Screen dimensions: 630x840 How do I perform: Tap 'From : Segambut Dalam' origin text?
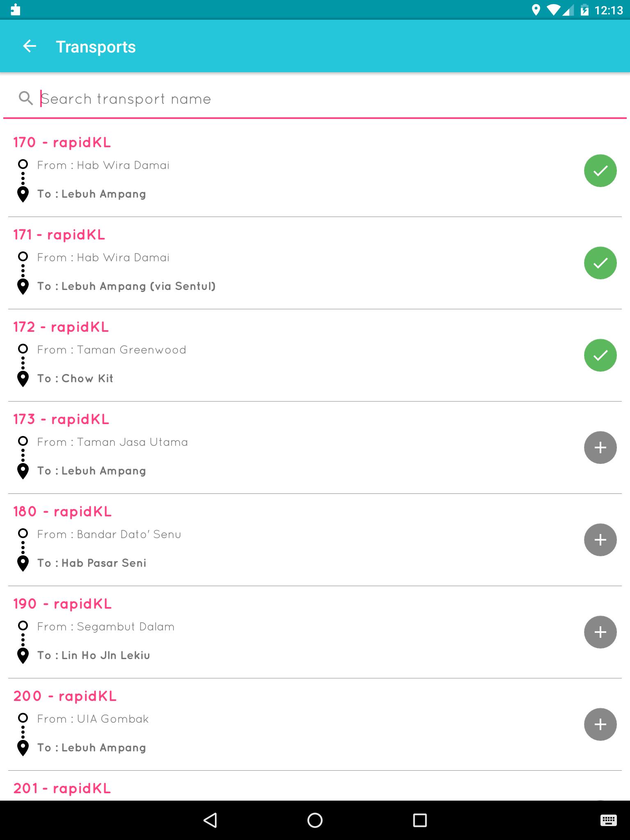[106, 627]
